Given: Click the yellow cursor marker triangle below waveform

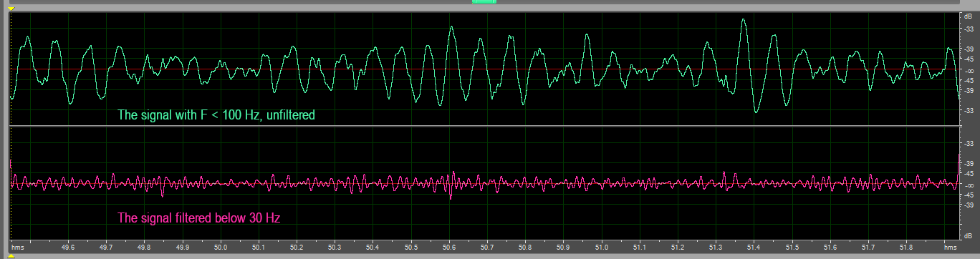Looking at the screenshot, I should 11,255.
